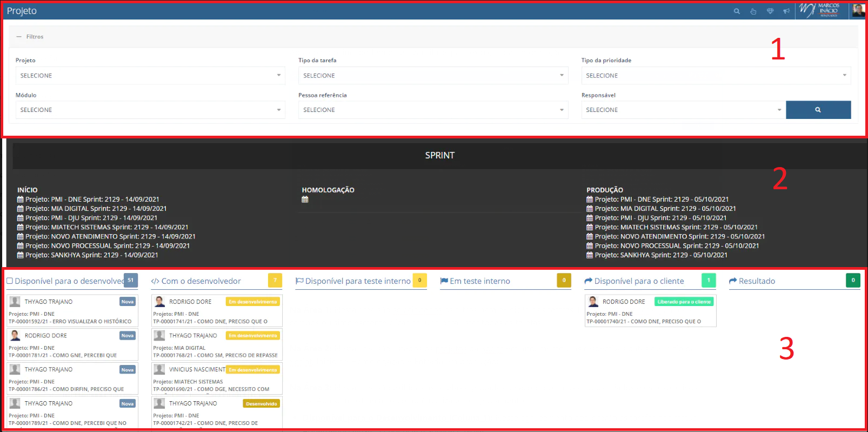Open card TP-00001789/21 - COMO DNE
868x432 pixels.
click(72, 413)
